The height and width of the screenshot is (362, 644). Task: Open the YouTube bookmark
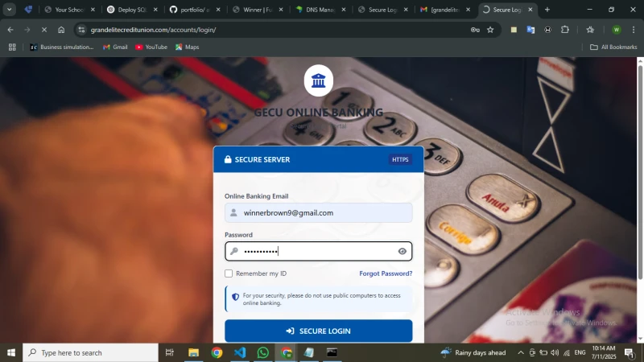click(x=151, y=47)
